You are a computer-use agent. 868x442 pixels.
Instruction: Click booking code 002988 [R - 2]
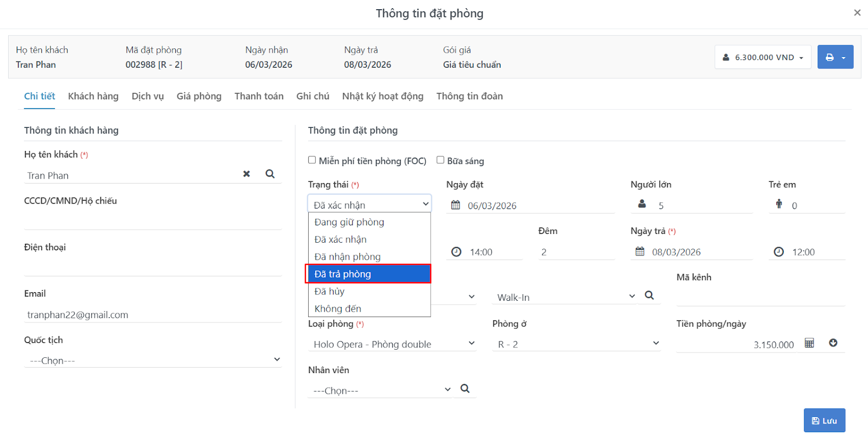(x=154, y=65)
